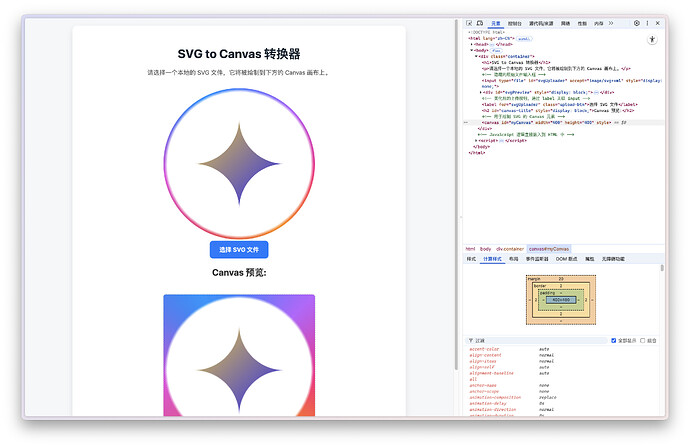Open the 样式 Styles sub-tab
The width and height of the screenshot is (690, 448).
(471, 259)
